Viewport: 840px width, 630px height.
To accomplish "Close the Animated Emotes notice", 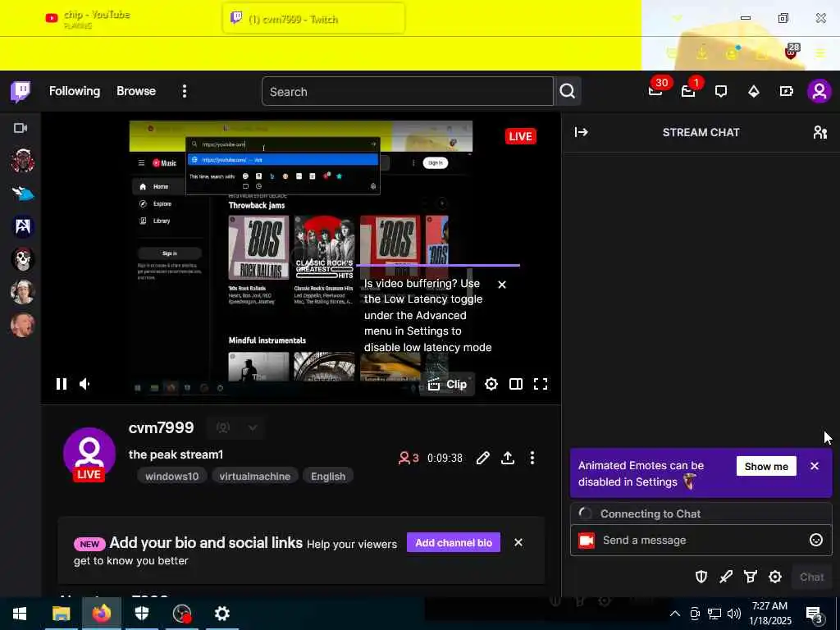I will 815,466.
